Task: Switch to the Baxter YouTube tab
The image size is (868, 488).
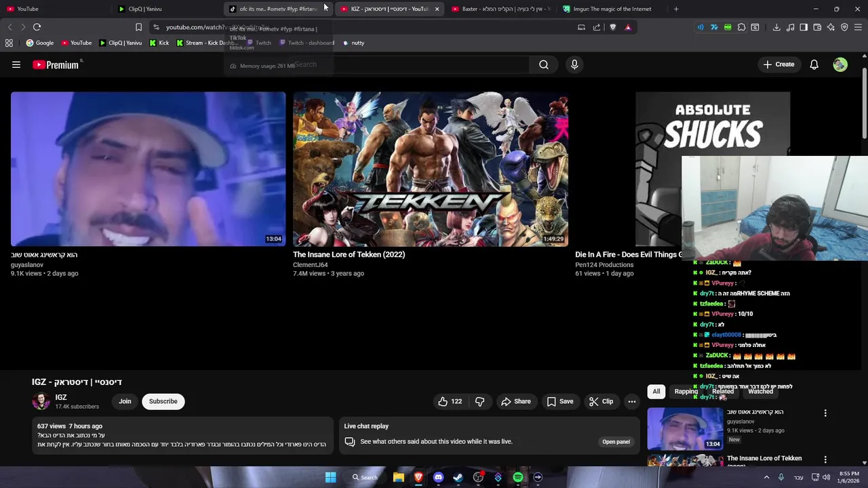Action: (x=500, y=9)
